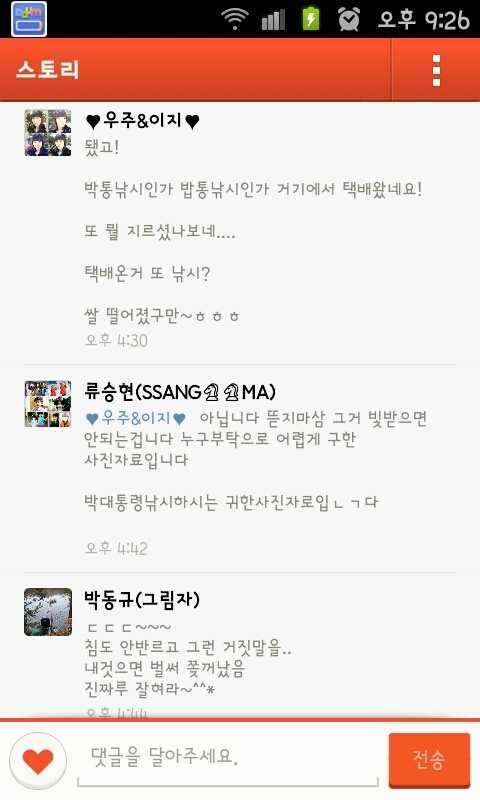Select the 박동규(그림자) commenter name
Image resolution: width=480 pixels, height=800 pixels.
click(142, 599)
